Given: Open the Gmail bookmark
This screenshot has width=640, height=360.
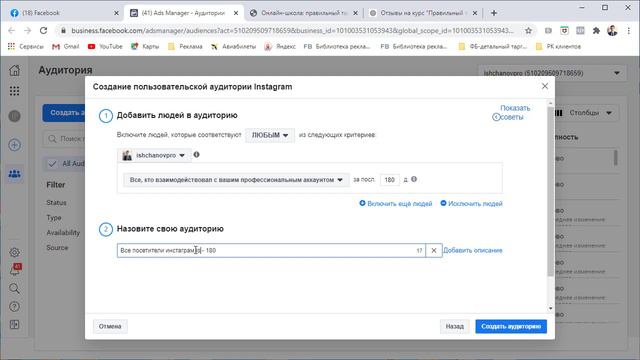Looking at the screenshot, I should coord(66,47).
